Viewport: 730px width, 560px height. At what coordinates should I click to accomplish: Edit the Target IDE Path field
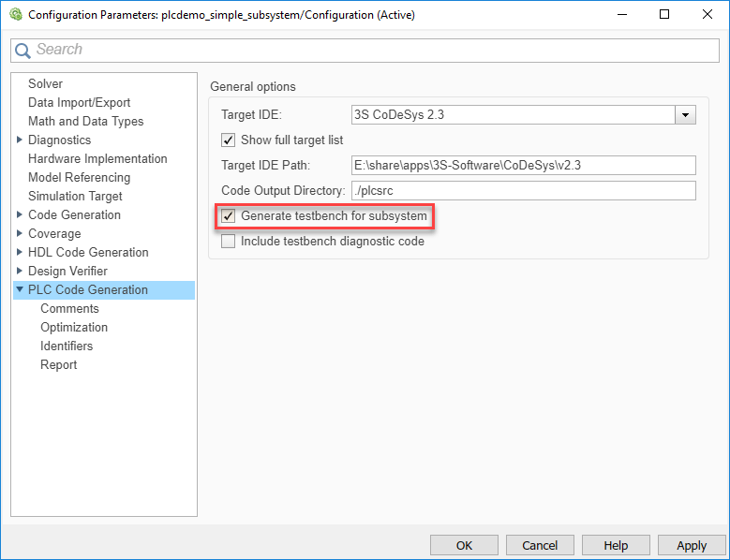pyautogui.click(x=524, y=165)
